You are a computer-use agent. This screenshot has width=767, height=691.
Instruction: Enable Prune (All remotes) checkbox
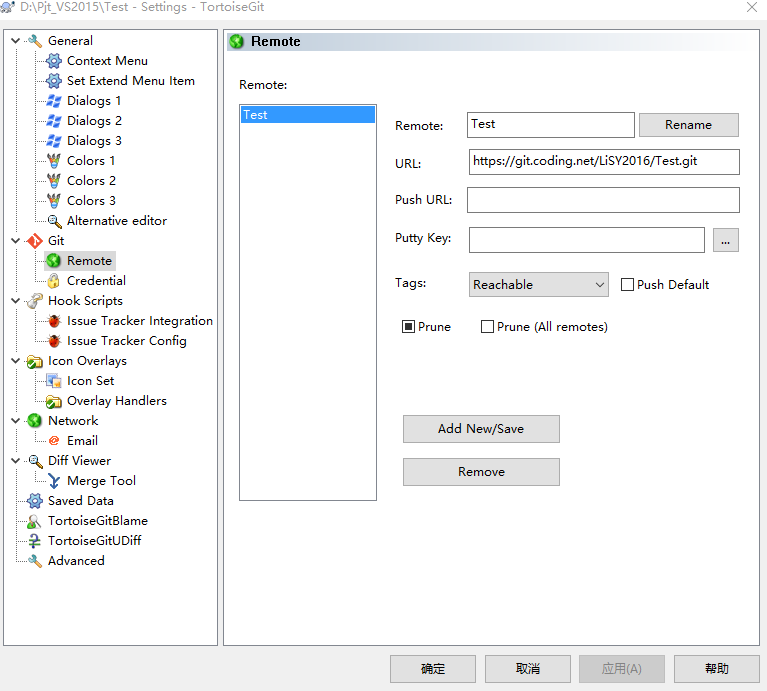pos(488,327)
